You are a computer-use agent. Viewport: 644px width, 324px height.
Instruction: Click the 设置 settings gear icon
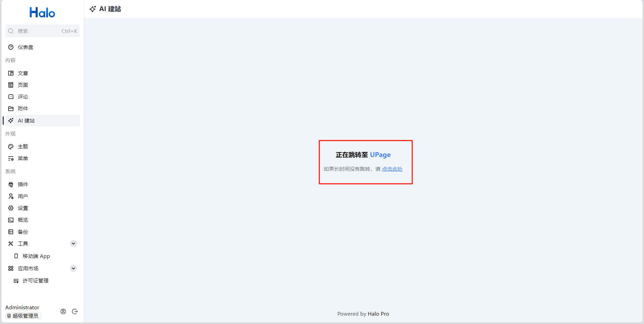(11, 208)
